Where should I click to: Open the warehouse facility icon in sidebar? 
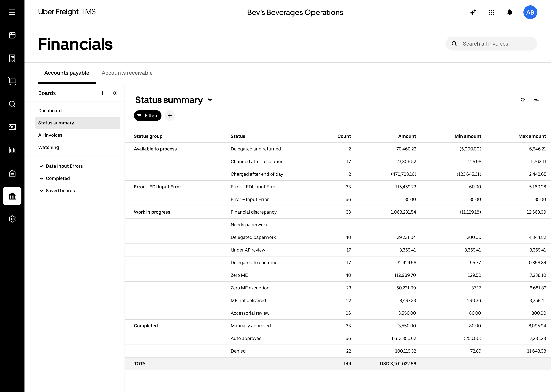[12, 173]
